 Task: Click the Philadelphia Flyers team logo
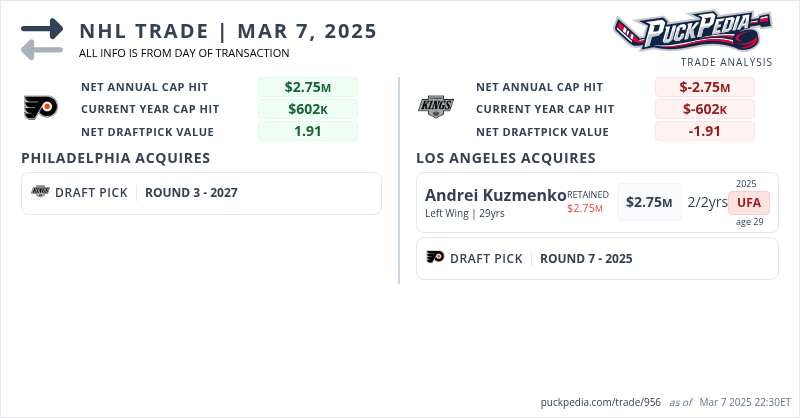tap(41, 108)
